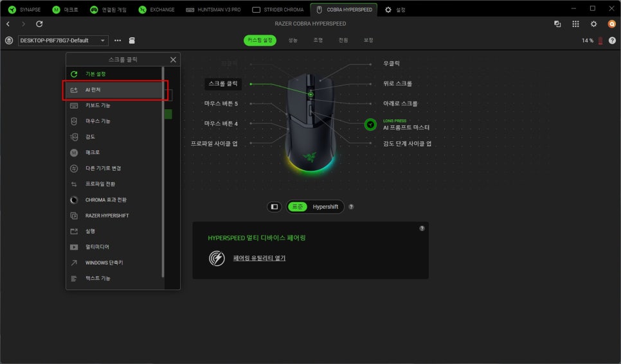Choose 다른 기기로 변경 option
The height and width of the screenshot is (364, 621).
coord(114,168)
